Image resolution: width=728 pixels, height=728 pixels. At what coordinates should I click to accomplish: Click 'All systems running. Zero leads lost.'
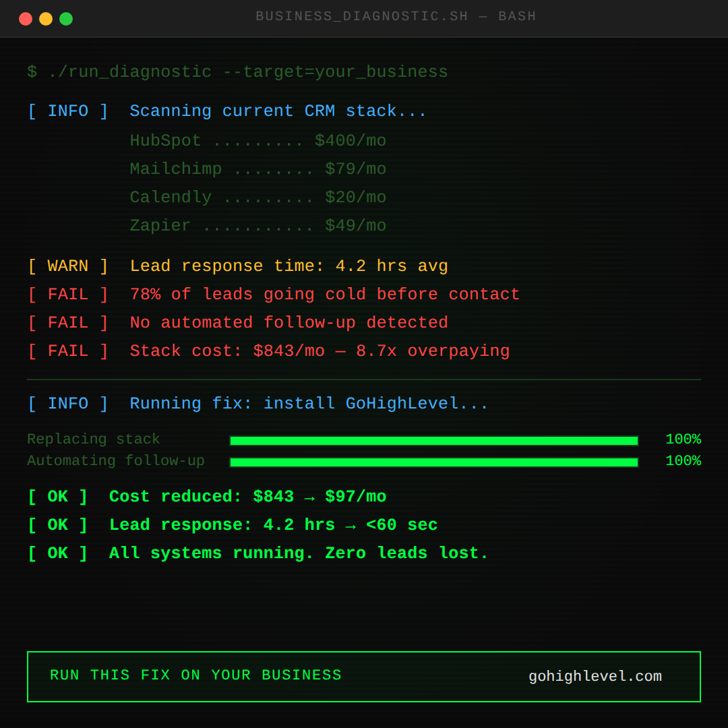(257, 553)
